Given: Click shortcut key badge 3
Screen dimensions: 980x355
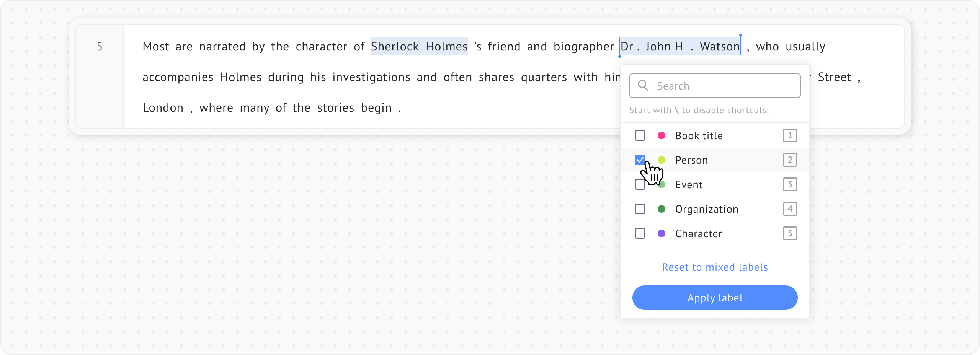Looking at the screenshot, I should coord(790,184).
